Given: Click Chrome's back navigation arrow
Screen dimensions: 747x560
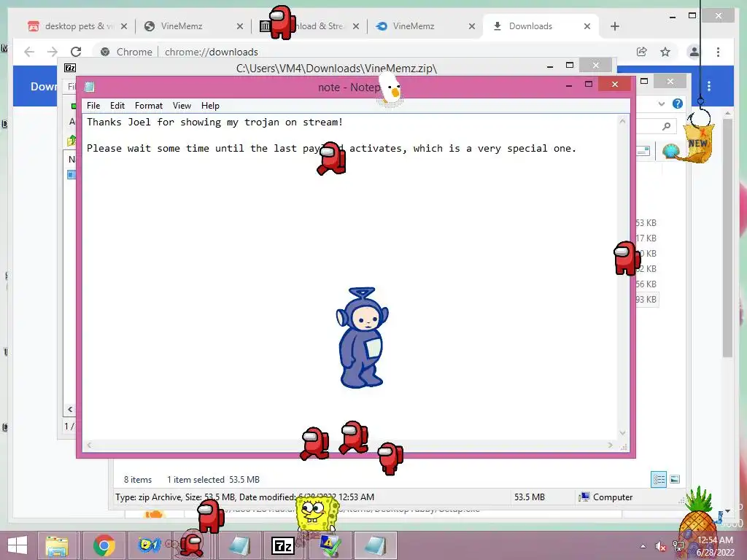Looking at the screenshot, I should (x=29, y=52).
